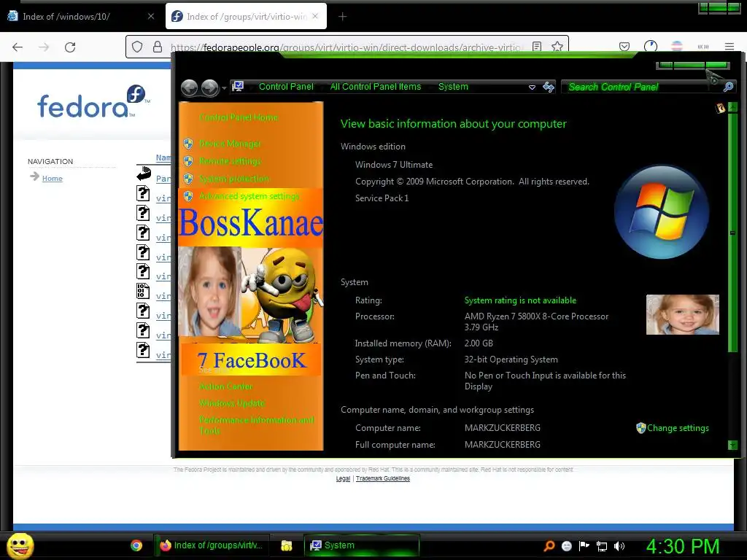Viewport: 747px width, 560px height.
Task: Save page to Pocket in Firefox toolbar
Action: 624,46
